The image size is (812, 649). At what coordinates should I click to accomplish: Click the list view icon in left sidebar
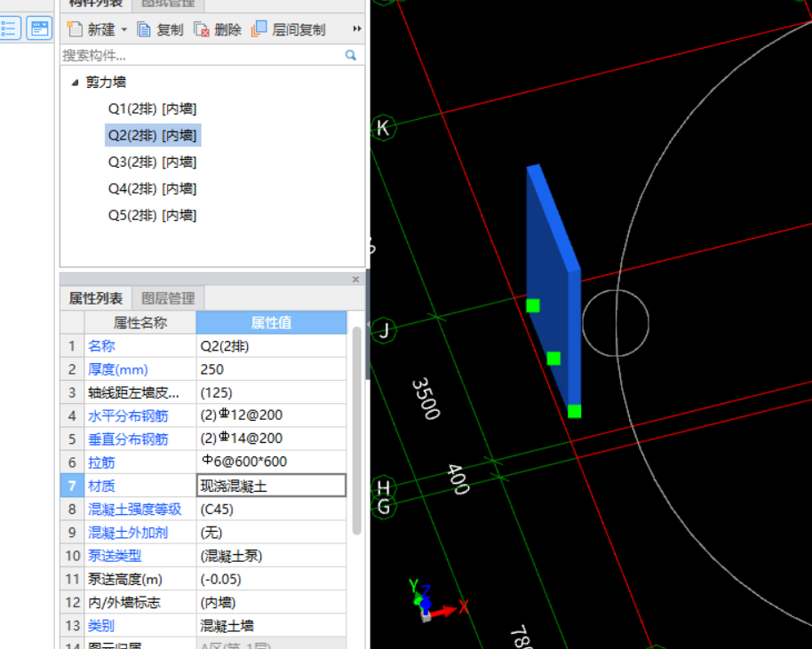pyautogui.click(x=9, y=28)
